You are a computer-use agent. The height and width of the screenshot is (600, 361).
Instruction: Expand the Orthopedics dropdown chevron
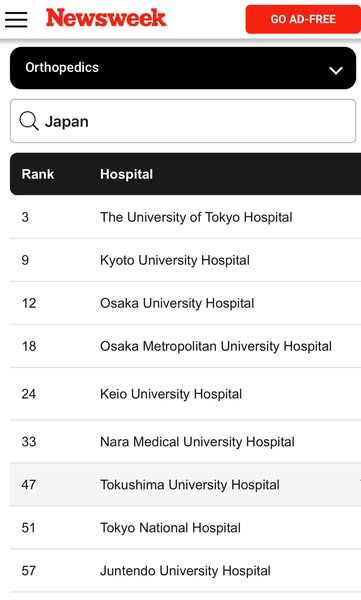[x=336, y=70]
